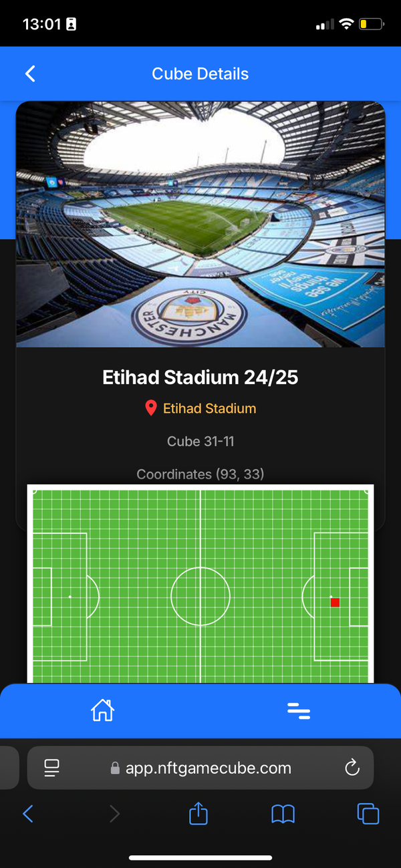This screenshot has height=868, width=401.
Task: Go back with Safari's back chevron
Action: [28, 813]
